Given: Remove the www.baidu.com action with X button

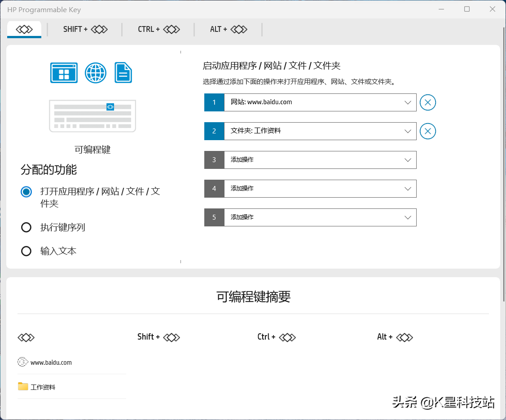Looking at the screenshot, I should [x=428, y=103].
